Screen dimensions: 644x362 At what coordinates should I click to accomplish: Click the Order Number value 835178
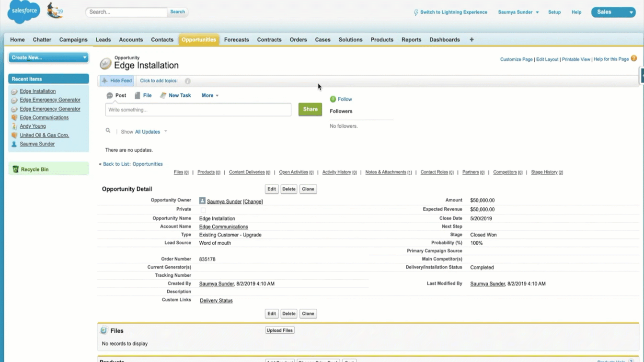(x=207, y=259)
